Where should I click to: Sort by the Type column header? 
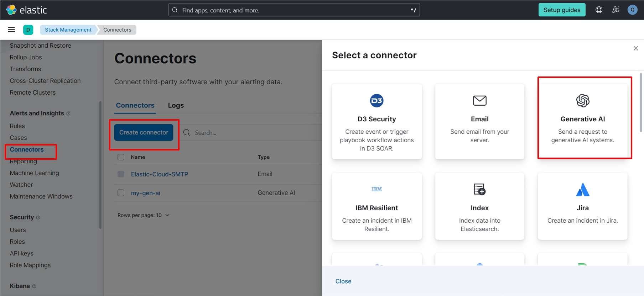click(x=264, y=157)
